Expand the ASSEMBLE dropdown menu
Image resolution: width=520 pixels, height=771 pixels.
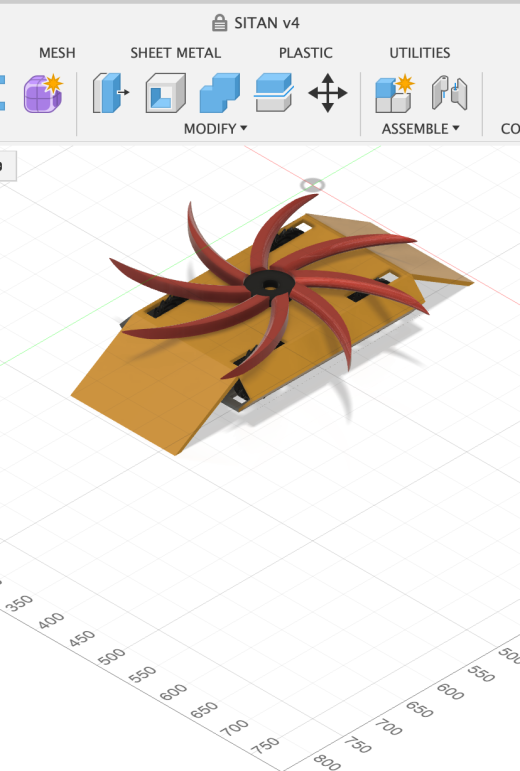420,129
